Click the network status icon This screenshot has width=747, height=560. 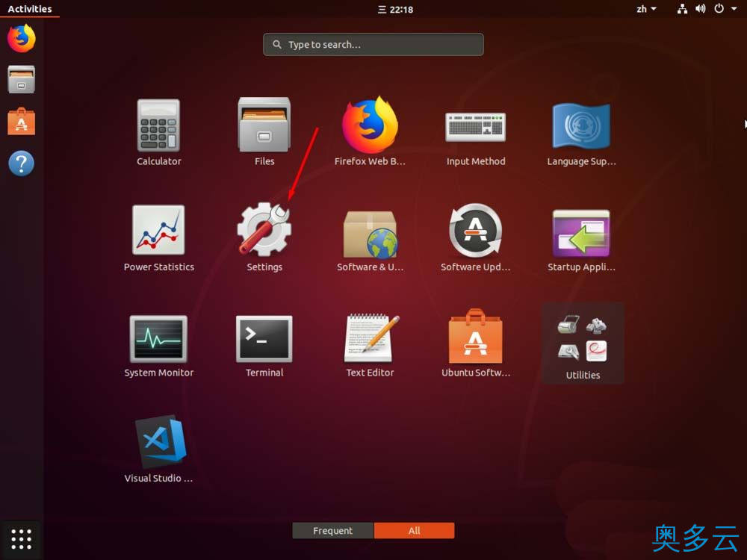pyautogui.click(x=682, y=8)
